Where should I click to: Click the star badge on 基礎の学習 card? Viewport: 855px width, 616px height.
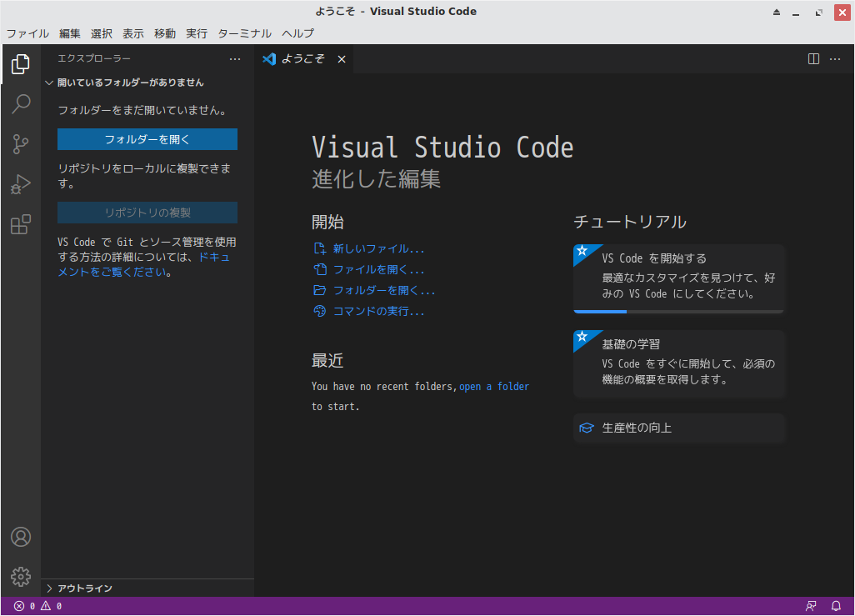coord(582,337)
